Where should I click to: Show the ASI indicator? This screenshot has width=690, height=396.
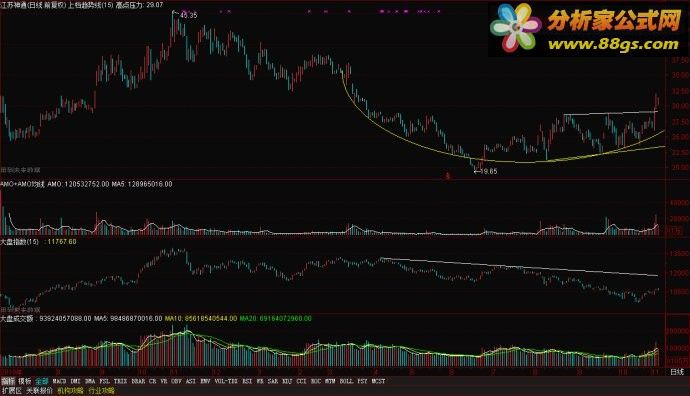coord(191,381)
